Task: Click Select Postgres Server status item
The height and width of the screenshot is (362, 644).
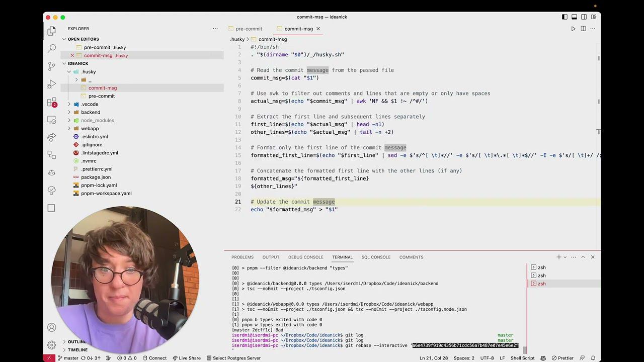Action: click(233, 358)
